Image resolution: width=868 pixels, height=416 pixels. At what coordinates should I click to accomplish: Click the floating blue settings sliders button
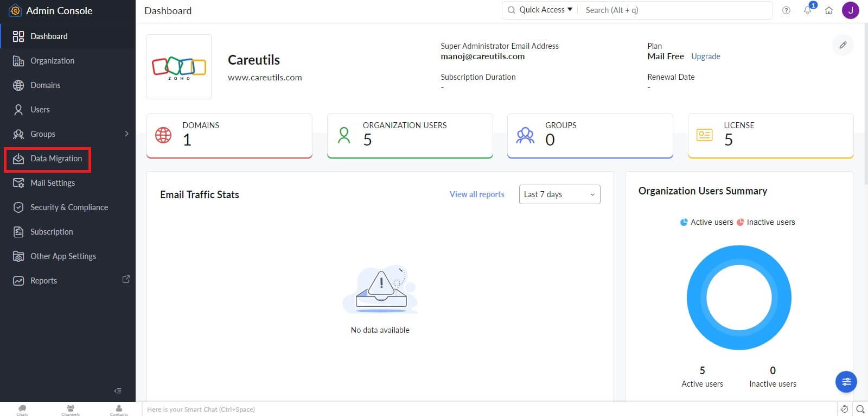pos(846,382)
